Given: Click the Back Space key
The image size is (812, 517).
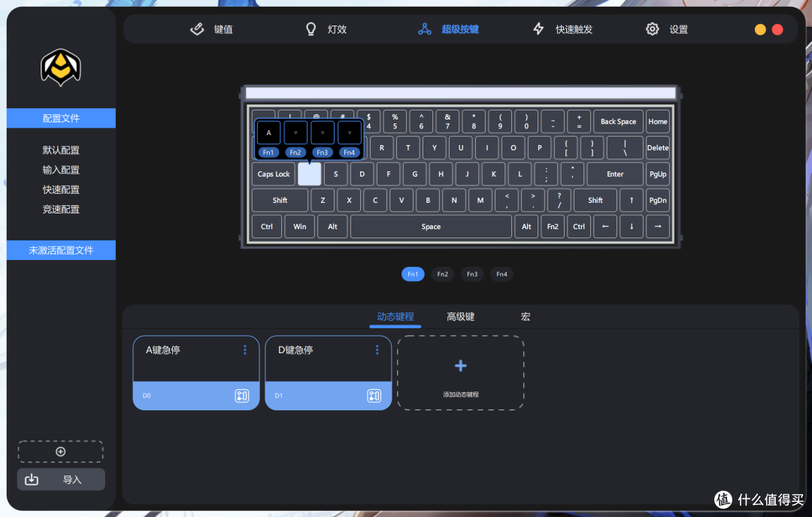Looking at the screenshot, I should point(618,121).
